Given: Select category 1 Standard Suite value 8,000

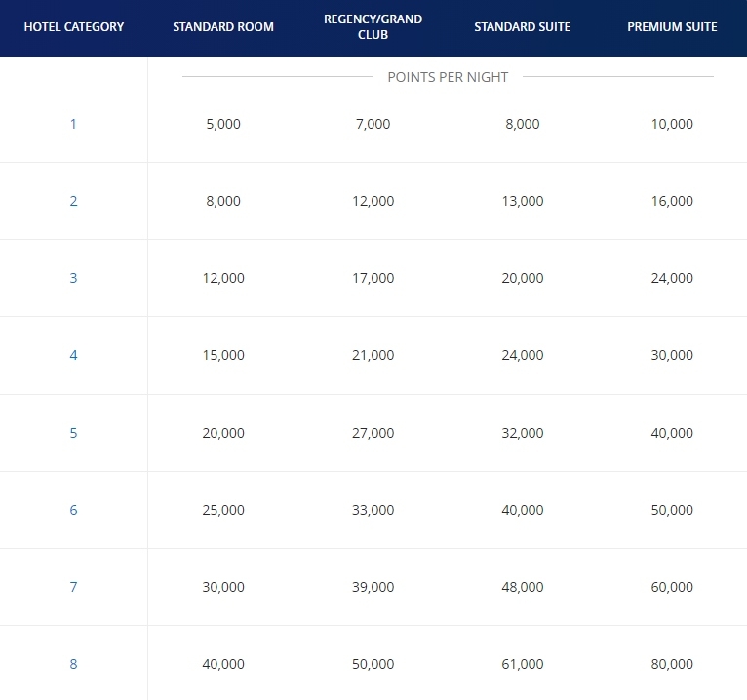Looking at the screenshot, I should point(523,124).
